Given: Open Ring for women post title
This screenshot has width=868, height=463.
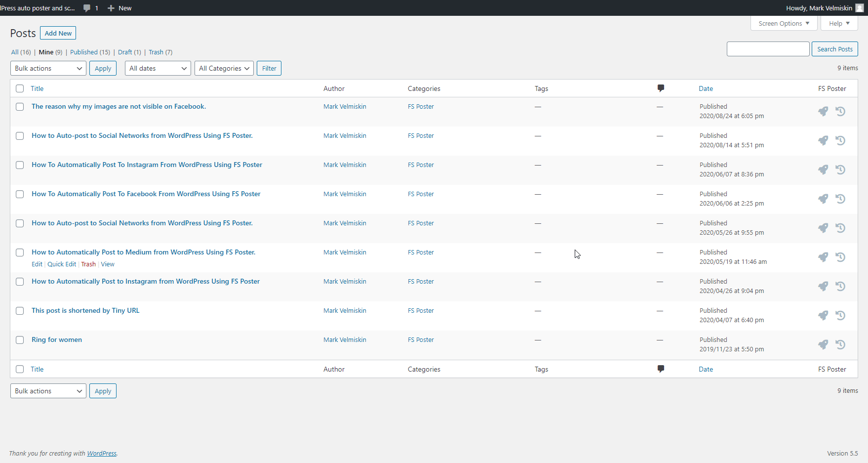Looking at the screenshot, I should click(57, 339).
